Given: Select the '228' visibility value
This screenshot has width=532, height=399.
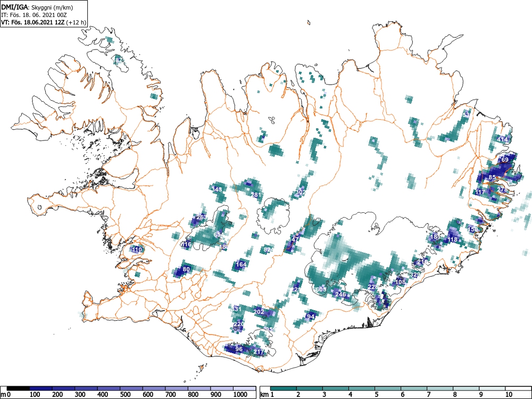Looking at the screenshot, I should pyautogui.click(x=373, y=287).
